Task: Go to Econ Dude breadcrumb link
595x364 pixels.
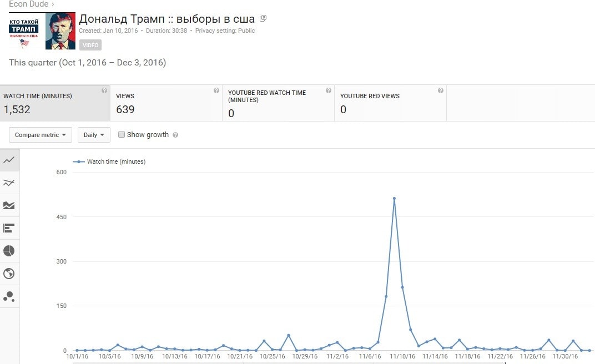Action: coord(29,4)
